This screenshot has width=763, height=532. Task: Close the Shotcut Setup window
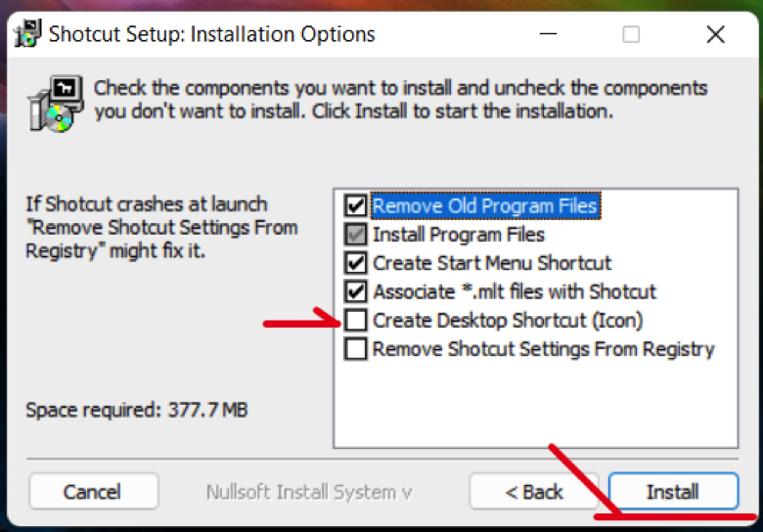tap(715, 34)
